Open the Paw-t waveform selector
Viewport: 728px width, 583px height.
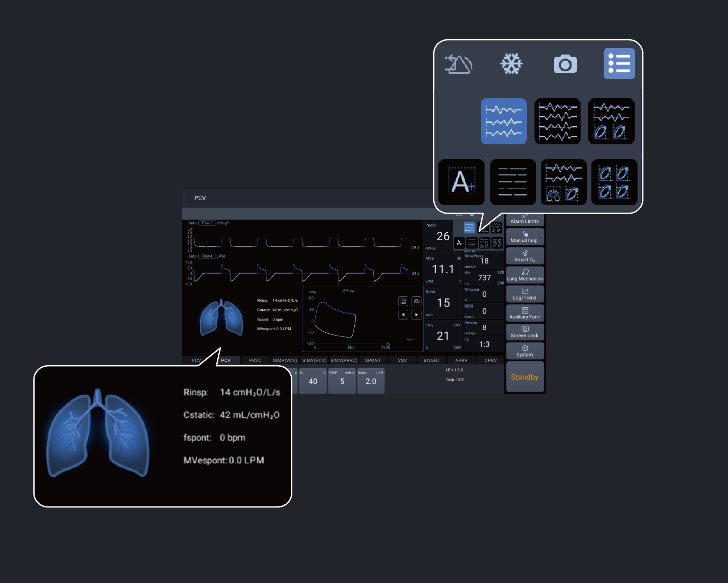207,223
